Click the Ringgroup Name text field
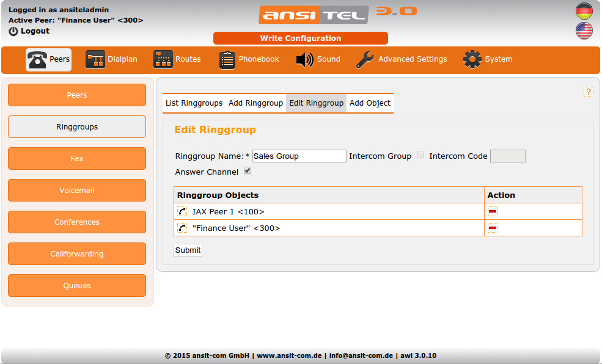The width and height of the screenshot is (602, 364). tap(299, 156)
